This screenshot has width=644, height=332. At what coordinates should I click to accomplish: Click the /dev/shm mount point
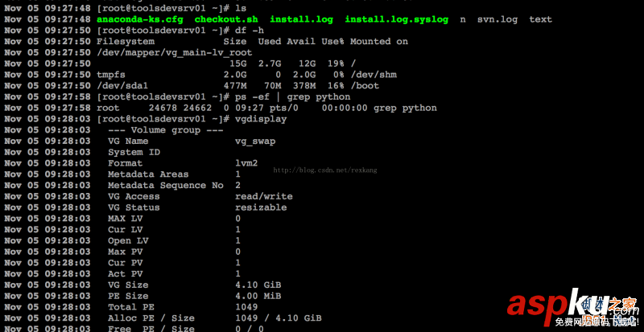click(374, 75)
